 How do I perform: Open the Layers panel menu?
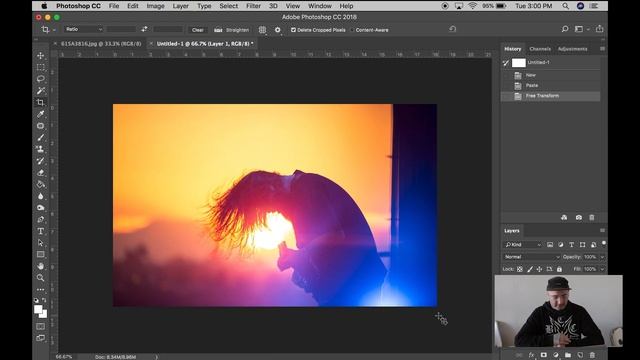(602, 231)
